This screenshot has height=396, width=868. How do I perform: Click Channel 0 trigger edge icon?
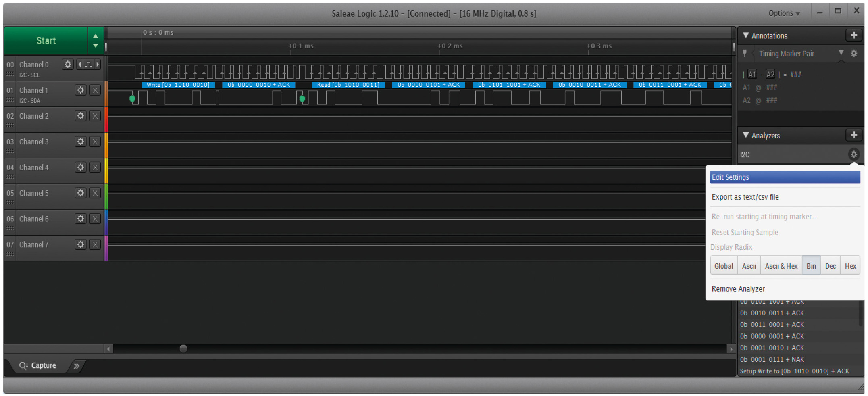pos(89,64)
